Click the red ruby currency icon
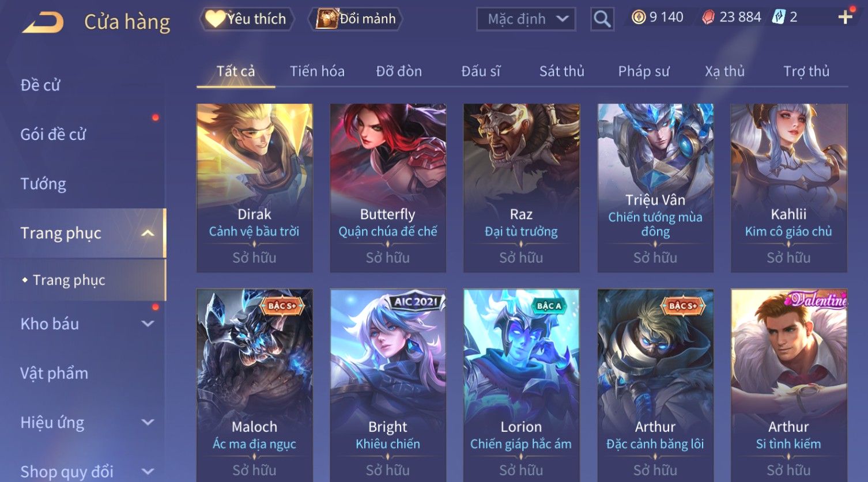This screenshot has height=482, width=868. coord(708,17)
